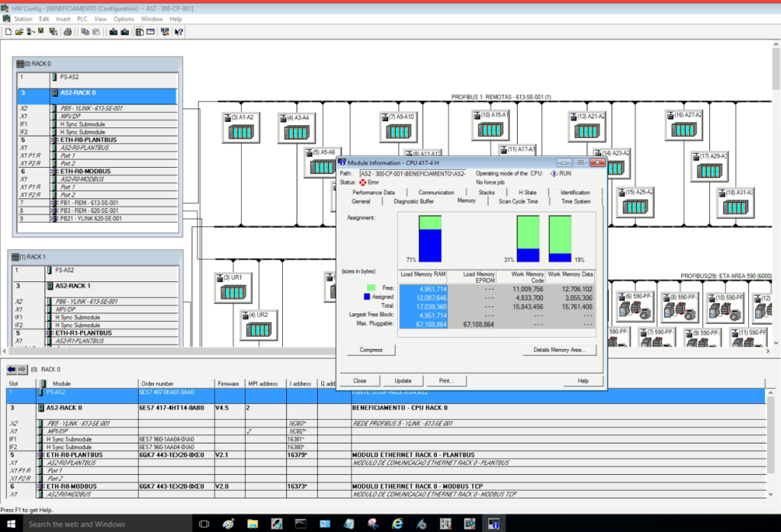
Task: Click the Download to Module toolbar icon
Action: (114, 32)
